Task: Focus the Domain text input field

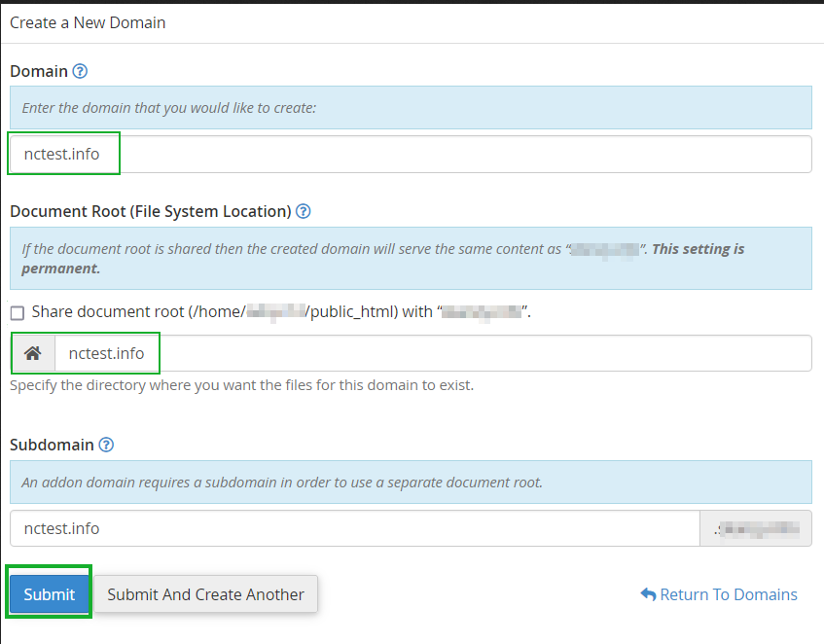Action: [411, 154]
